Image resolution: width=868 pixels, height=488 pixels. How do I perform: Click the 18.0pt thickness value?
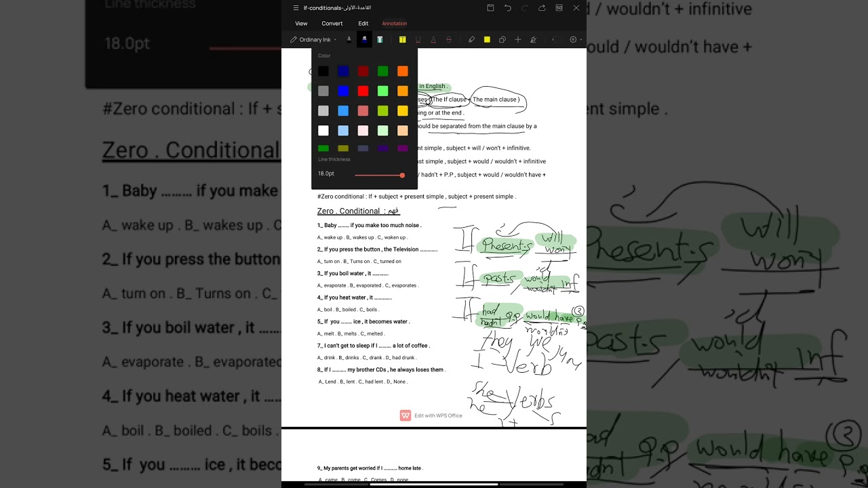tap(326, 174)
